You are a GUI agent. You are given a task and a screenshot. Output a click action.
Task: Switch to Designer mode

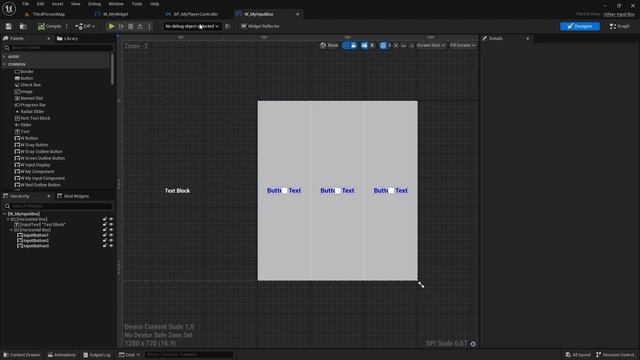pos(580,26)
